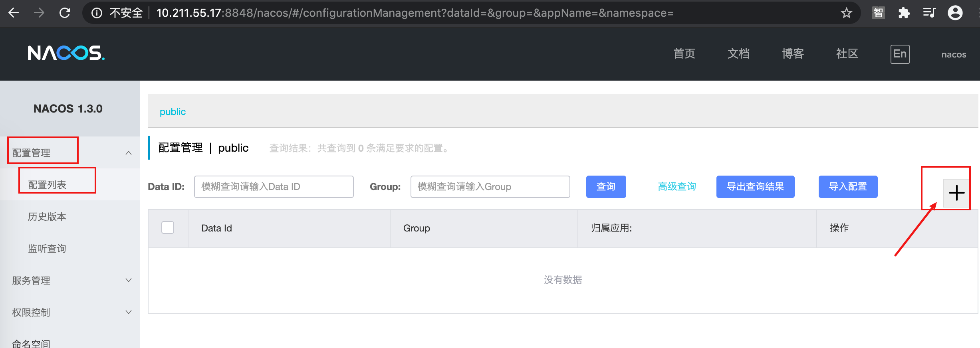980x348 pixels.
Task: Open 监听查询 sidebar item
Action: [47, 249]
